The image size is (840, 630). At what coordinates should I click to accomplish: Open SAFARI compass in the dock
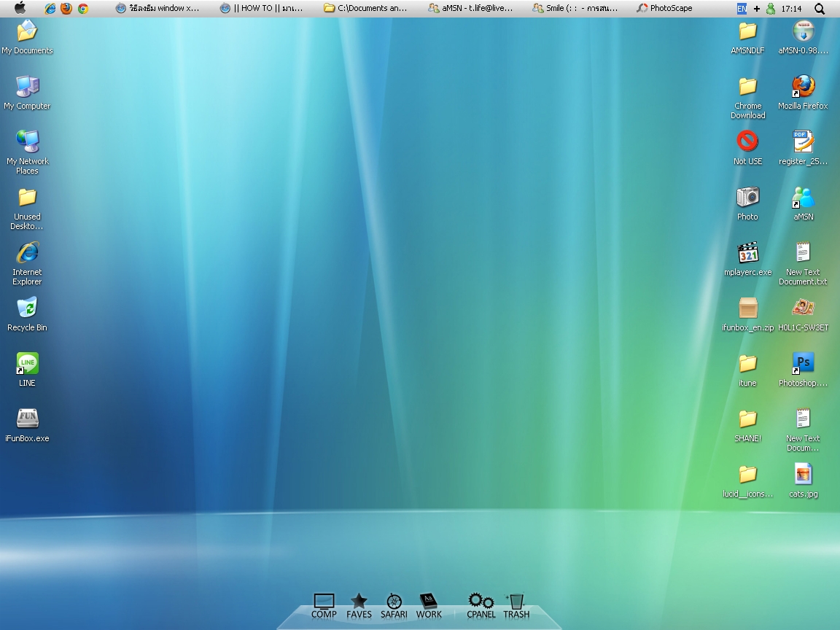click(394, 606)
